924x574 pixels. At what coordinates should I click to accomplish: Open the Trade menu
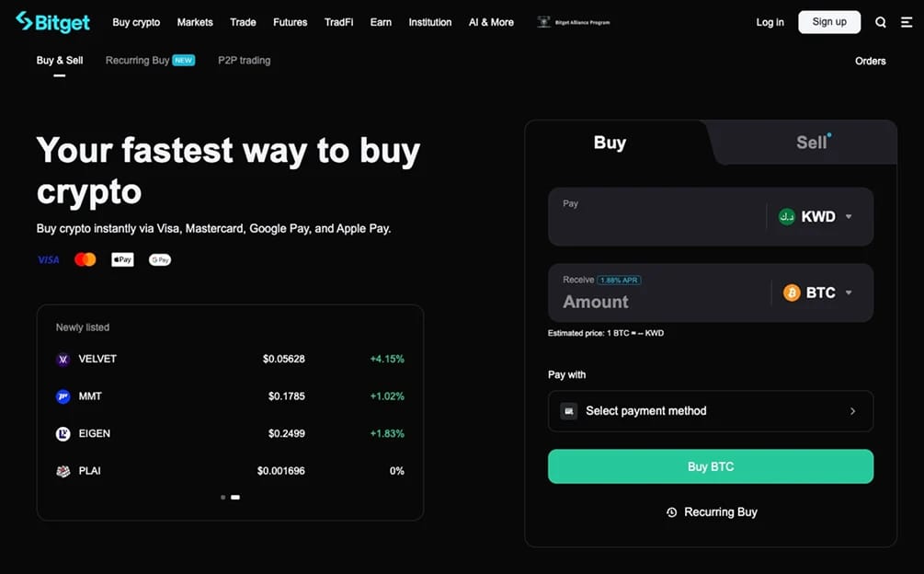pyautogui.click(x=243, y=22)
